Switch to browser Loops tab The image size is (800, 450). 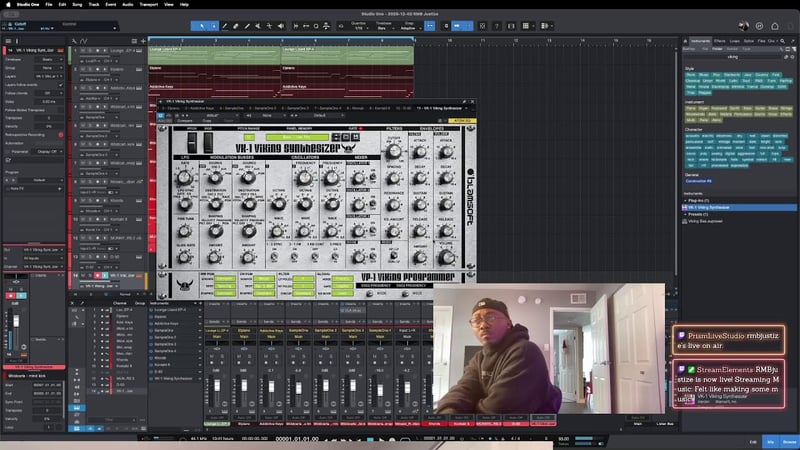click(734, 41)
